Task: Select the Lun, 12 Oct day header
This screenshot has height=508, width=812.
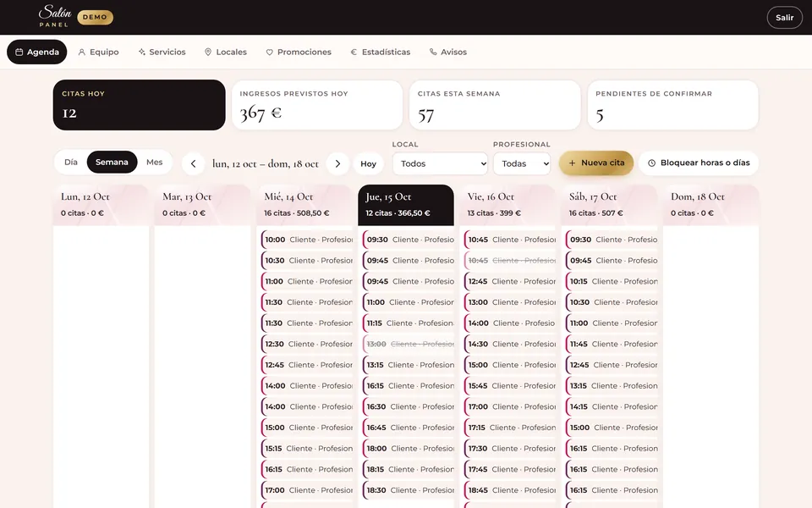Action: pyautogui.click(x=101, y=205)
